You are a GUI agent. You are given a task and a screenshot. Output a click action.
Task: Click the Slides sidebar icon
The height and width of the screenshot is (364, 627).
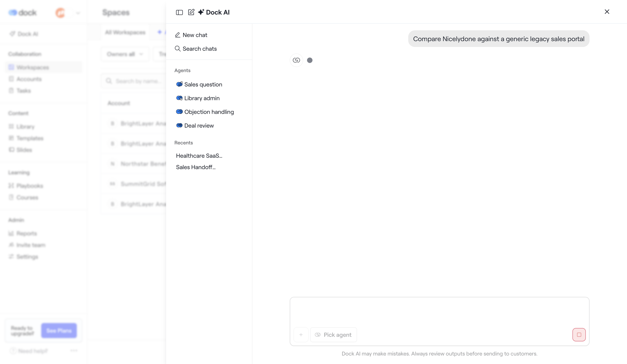pos(11,150)
